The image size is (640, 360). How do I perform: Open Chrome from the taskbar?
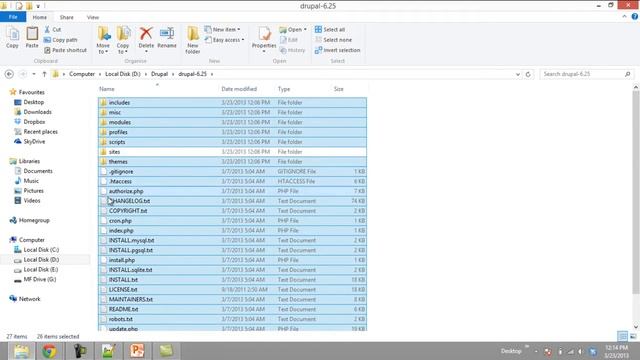(49, 351)
